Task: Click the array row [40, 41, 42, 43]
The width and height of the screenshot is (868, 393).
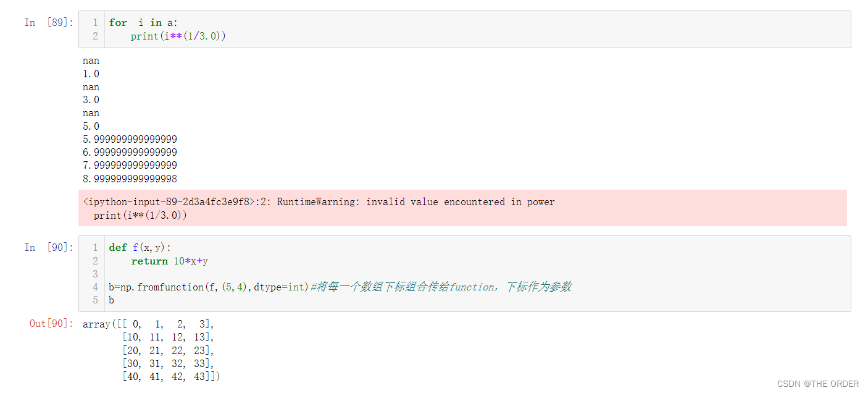Action: tap(170, 376)
